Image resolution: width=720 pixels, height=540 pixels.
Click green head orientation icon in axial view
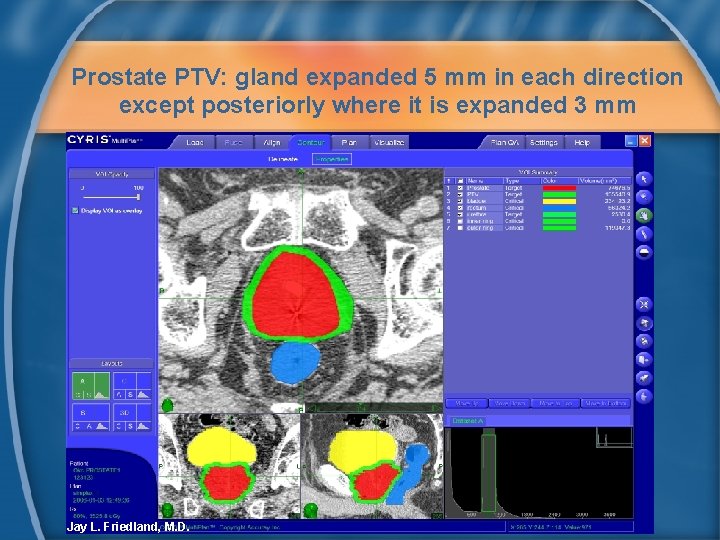tap(168, 405)
